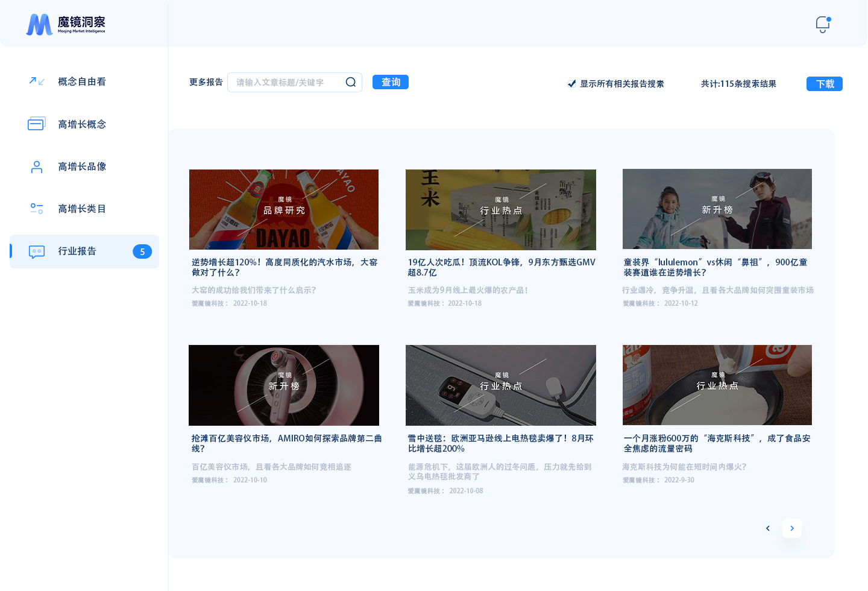Image resolution: width=868 pixels, height=591 pixels.
Task: Click the badge showing 5 on 行业报告
Action: pos(142,251)
